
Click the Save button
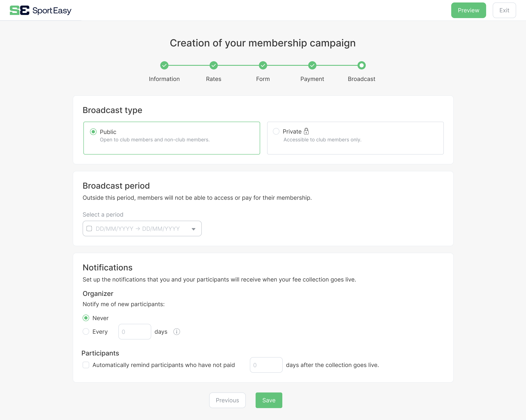[x=269, y=400]
